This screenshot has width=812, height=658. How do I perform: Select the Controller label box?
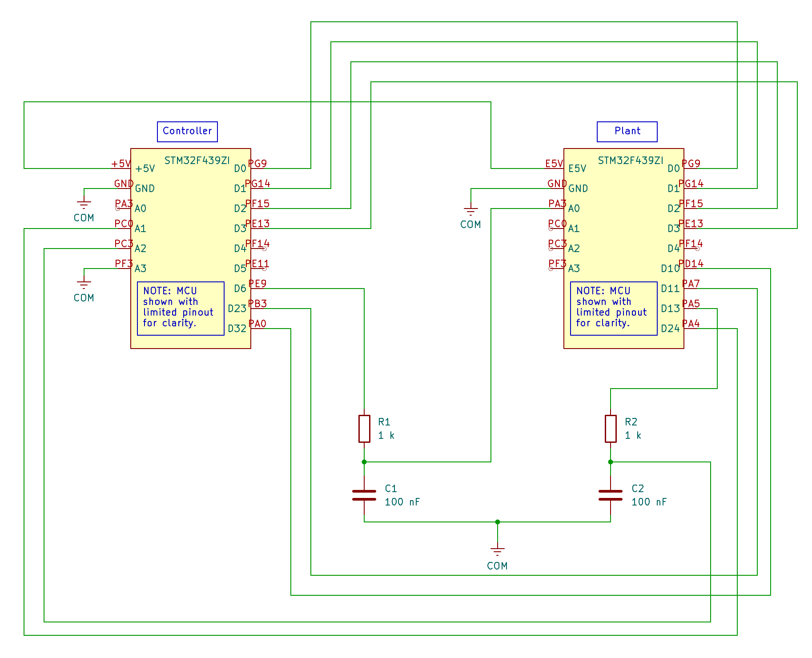pyautogui.click(x=187, y=132)
